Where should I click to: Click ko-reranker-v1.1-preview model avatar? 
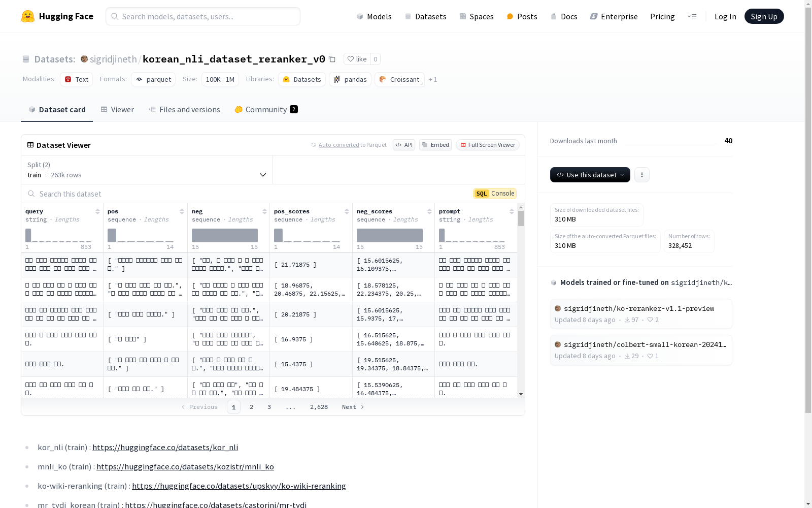coord(558,308)
